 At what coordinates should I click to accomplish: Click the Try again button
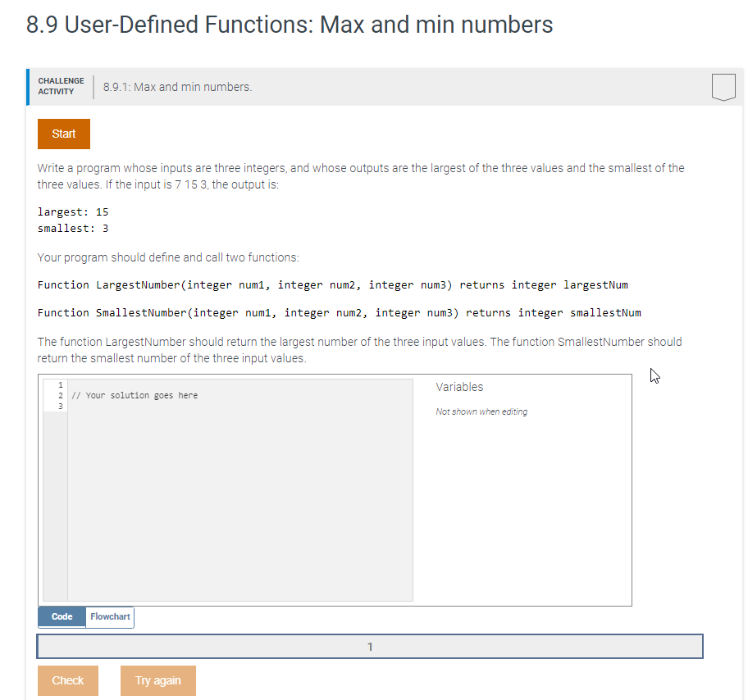click(x=158, y=680)
